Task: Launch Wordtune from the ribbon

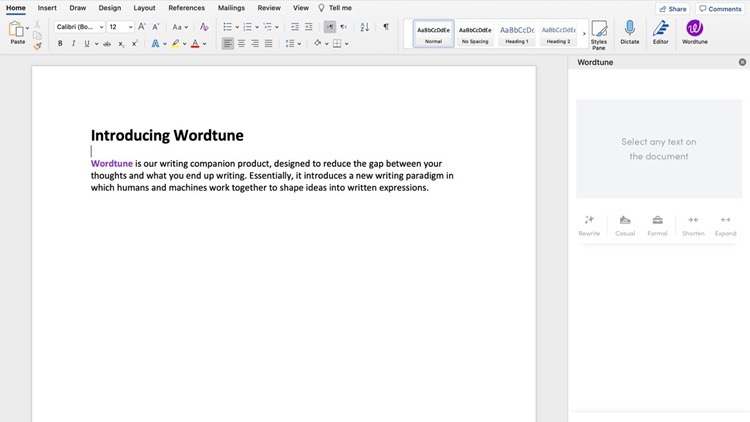Action: (x=695, y=33)
